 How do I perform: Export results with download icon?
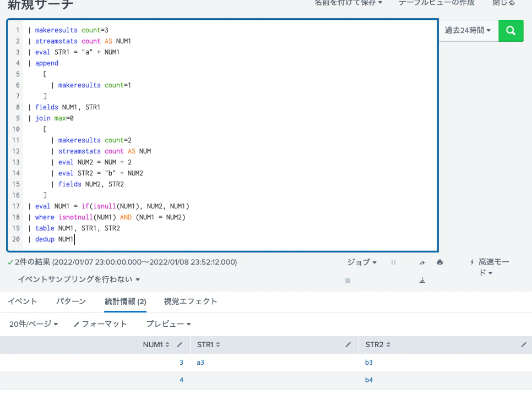tap(422, 280)
